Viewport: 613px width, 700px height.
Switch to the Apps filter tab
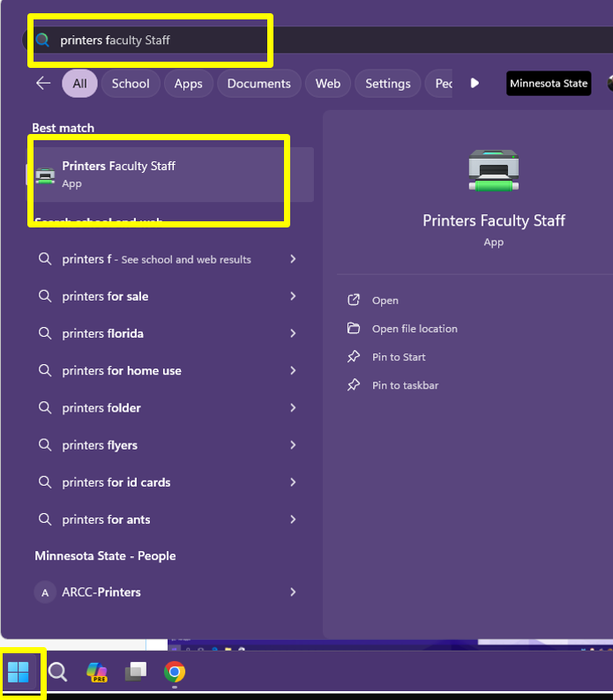188,84
